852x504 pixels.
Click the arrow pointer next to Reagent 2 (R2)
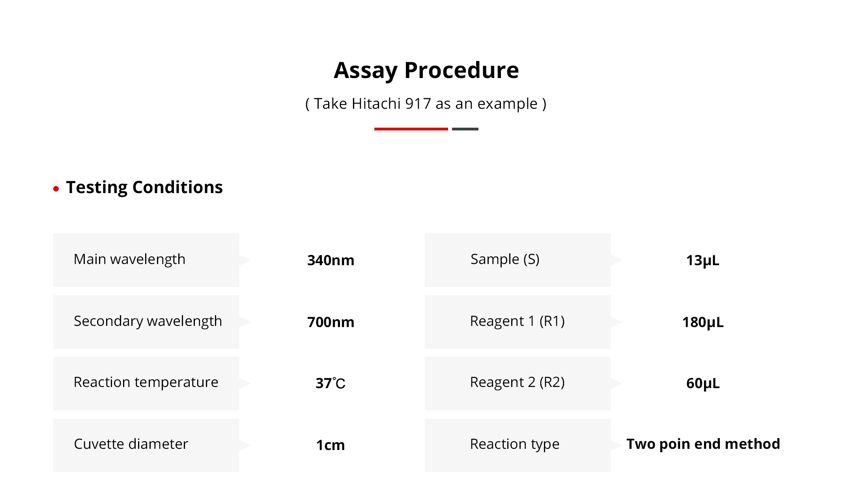[x=616, y=383]
